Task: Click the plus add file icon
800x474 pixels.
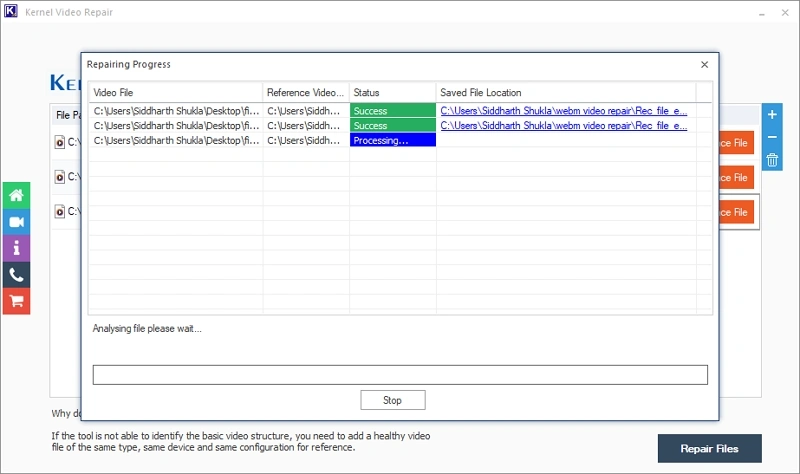Action: [x=772, y=115]
